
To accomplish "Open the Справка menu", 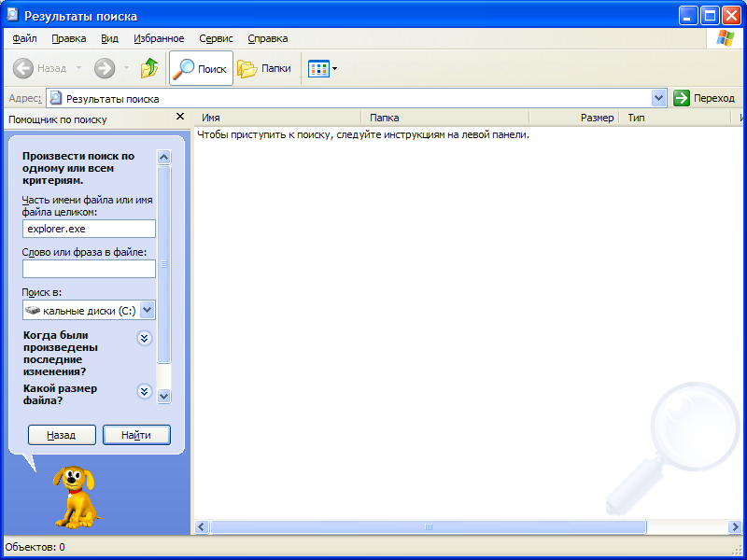I will point(268,38).
